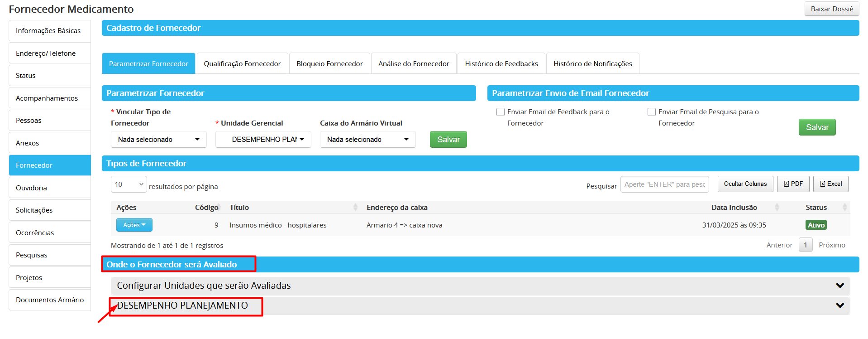Image resolution: width=868 pixels, height=339 pixels.
Task: Export table using the PDF button
Action: click(793, 184)
